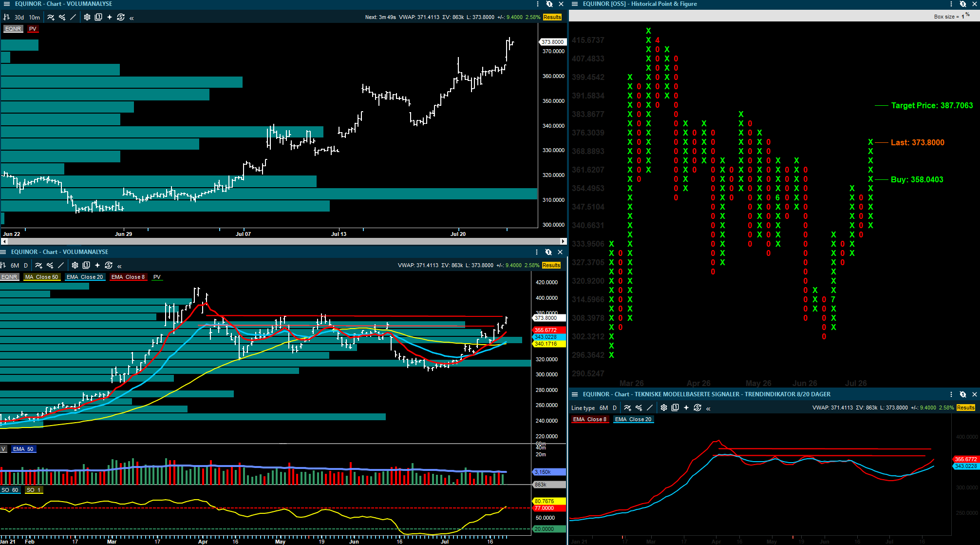Toggle PV tag in 6M chart

157,277
